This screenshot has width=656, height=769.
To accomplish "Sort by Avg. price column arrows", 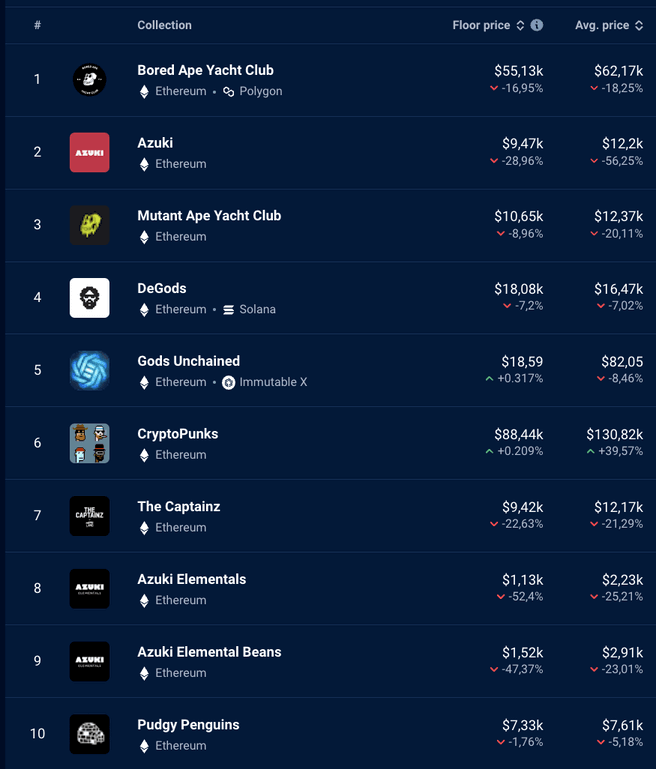I will (638, 26).
